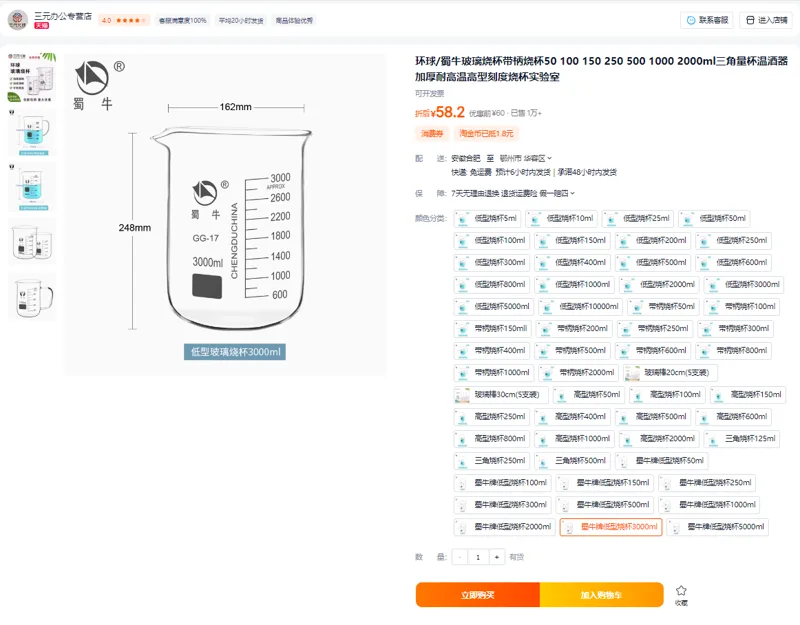Expand delivery region dropdown
Image resolution: width=800 pixels, height=625 pixels.
click(549, 159)
